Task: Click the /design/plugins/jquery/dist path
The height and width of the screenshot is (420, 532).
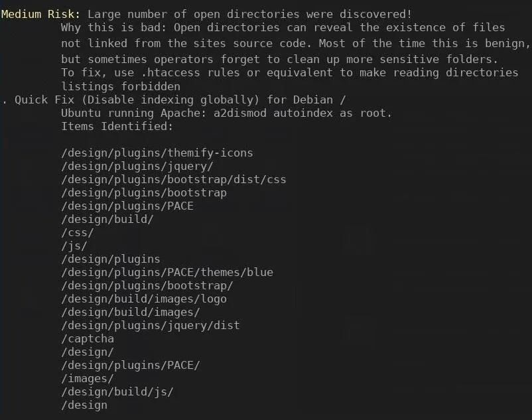Action: [151, 325]
